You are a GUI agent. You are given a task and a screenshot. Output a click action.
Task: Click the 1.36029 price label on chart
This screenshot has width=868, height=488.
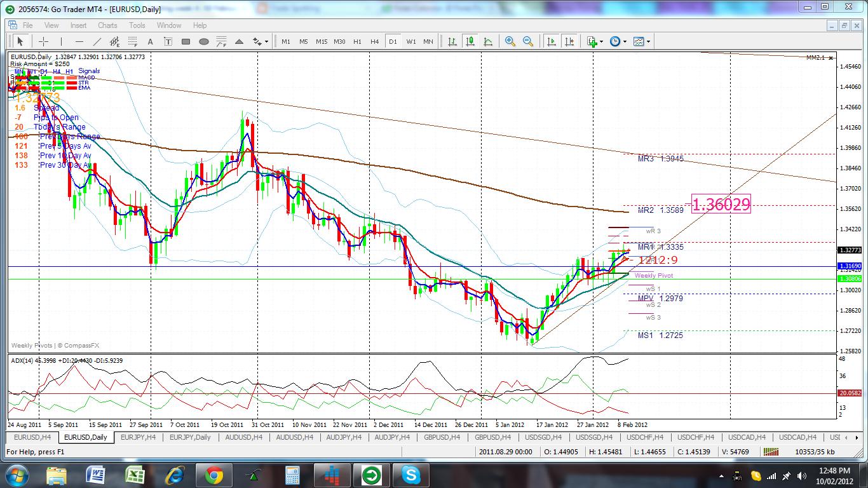[x=721, y=204]
